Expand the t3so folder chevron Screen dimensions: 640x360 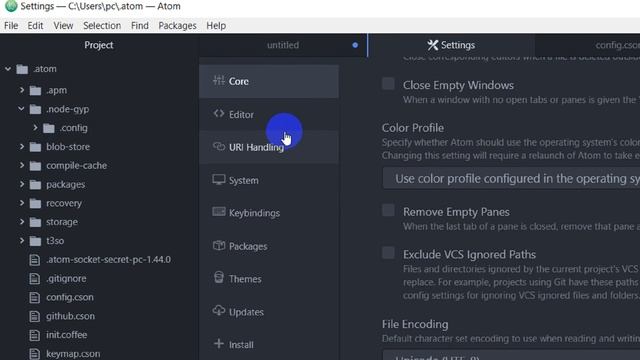[22, 240]
